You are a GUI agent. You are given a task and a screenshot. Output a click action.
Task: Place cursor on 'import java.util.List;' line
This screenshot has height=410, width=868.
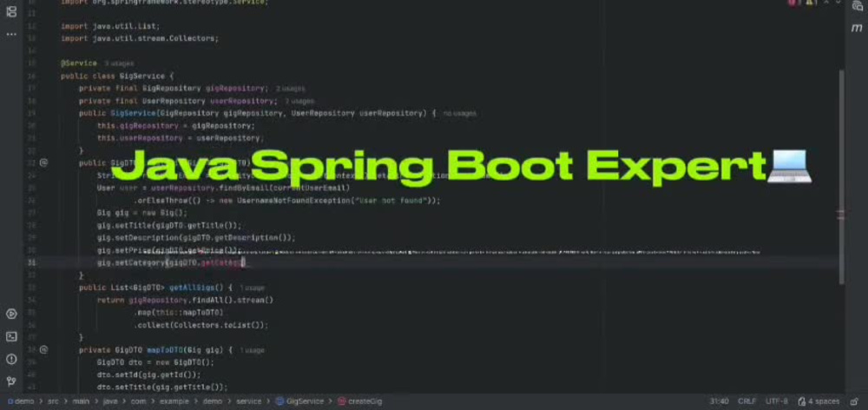[110, 26]
